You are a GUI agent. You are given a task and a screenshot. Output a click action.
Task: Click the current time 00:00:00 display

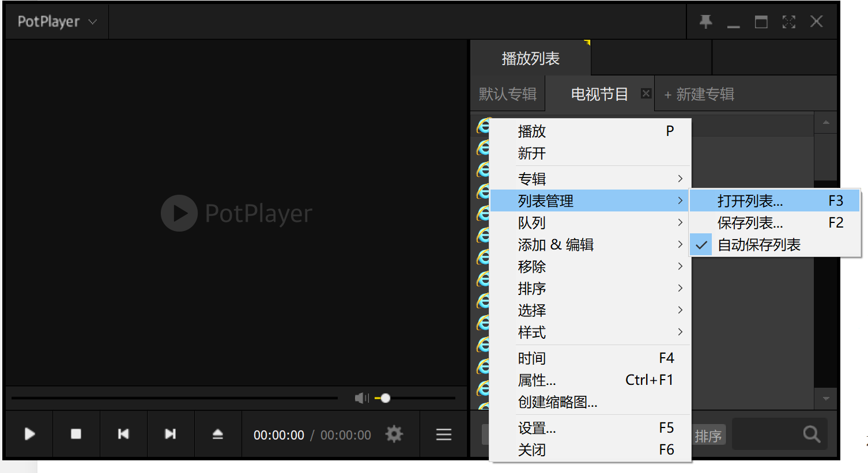coord(279,435)
